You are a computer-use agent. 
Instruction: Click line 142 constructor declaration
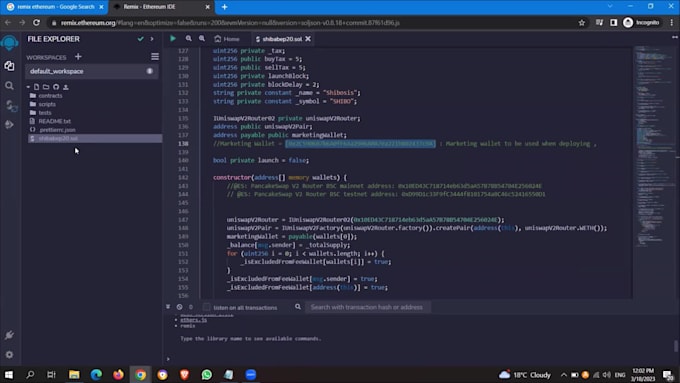click(x=280, y=177)
